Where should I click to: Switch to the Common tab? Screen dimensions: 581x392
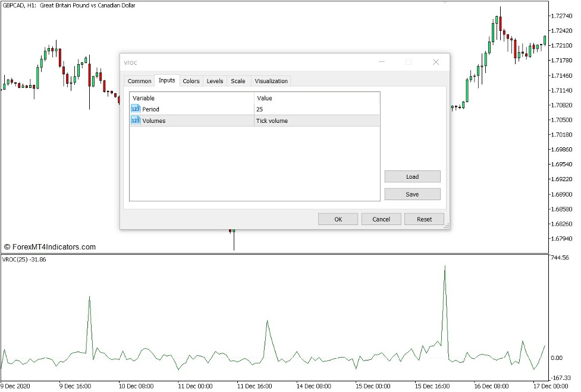pyautogui.click(x=139, y=81)
